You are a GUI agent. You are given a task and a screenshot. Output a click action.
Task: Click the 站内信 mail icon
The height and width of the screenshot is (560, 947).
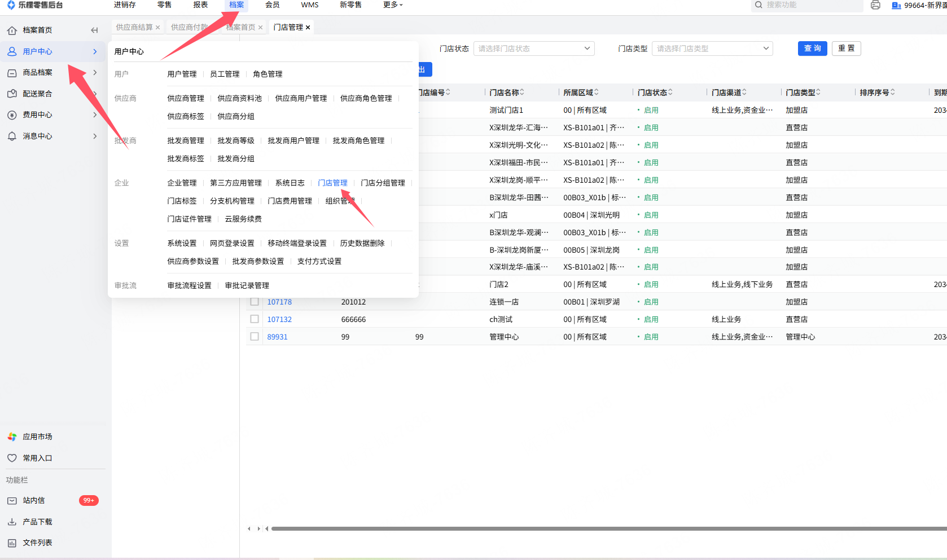click(x=12, y=501)
